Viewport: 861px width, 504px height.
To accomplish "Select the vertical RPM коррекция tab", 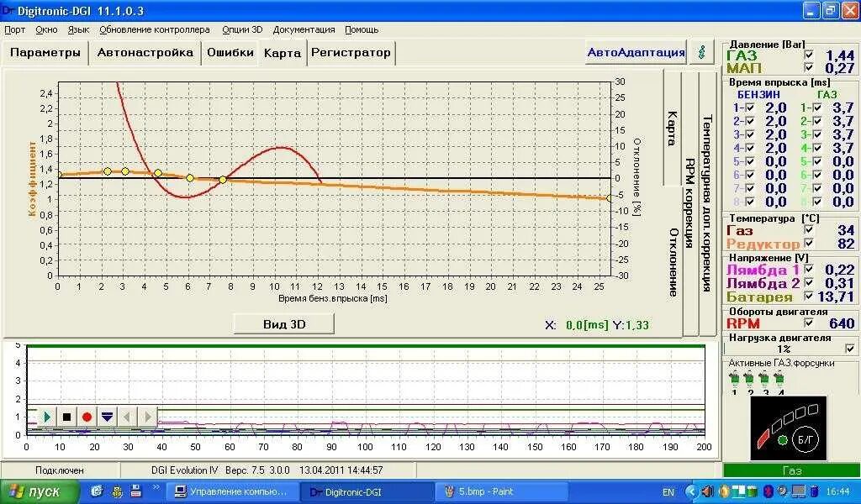I will [689, 203].
